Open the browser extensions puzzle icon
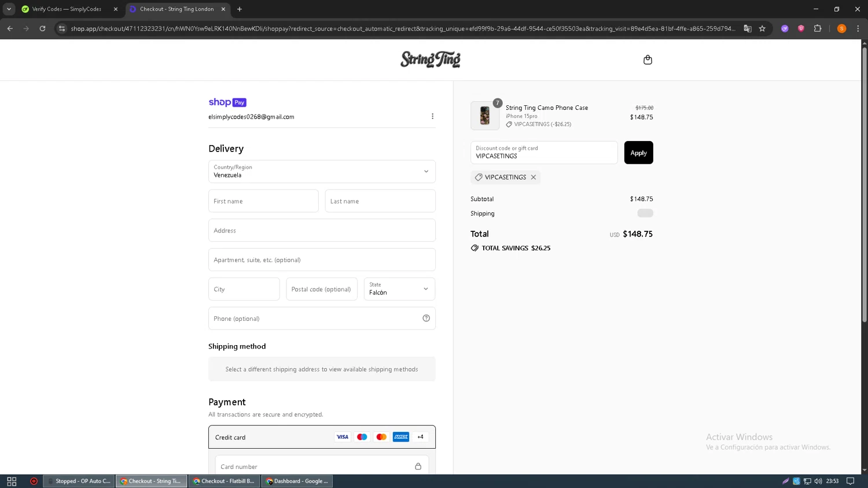The width and height of the screenshot is (868, 488). [818, 28]
